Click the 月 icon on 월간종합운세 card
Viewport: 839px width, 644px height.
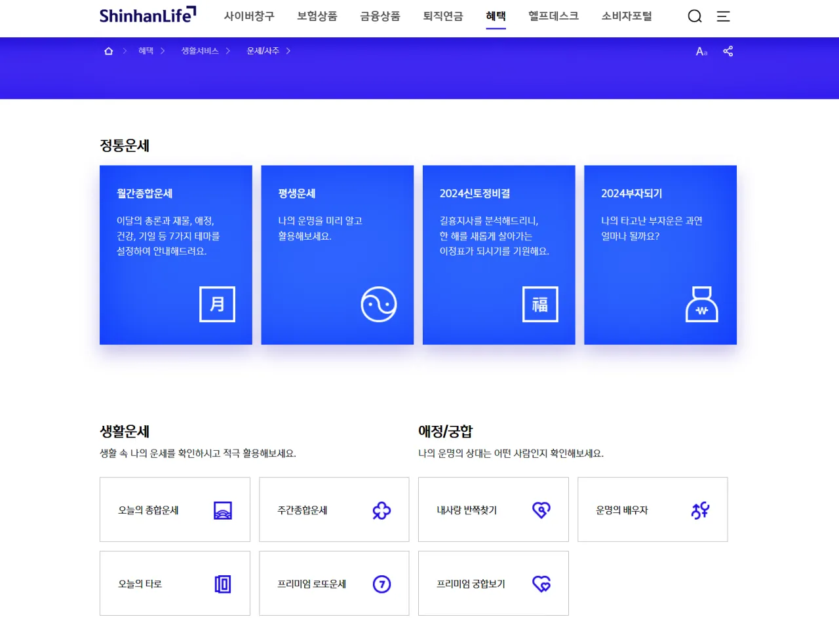217,304
